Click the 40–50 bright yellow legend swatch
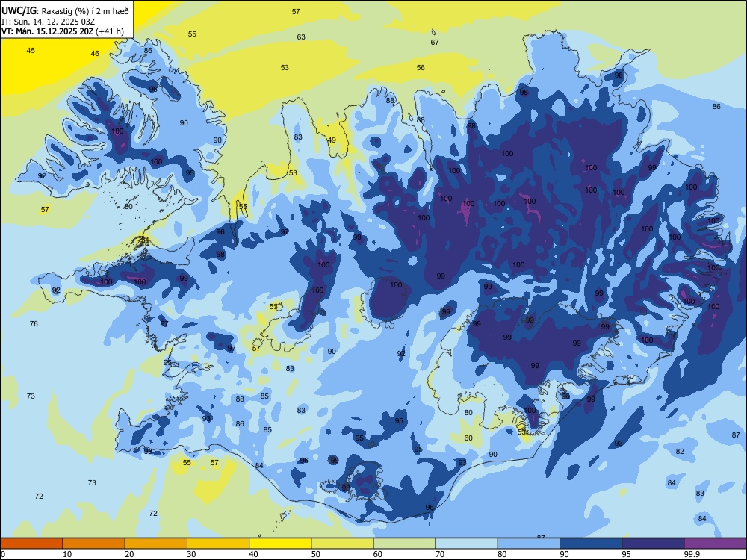The height and width of the screenshot is (560, 747). pos(280,544)
